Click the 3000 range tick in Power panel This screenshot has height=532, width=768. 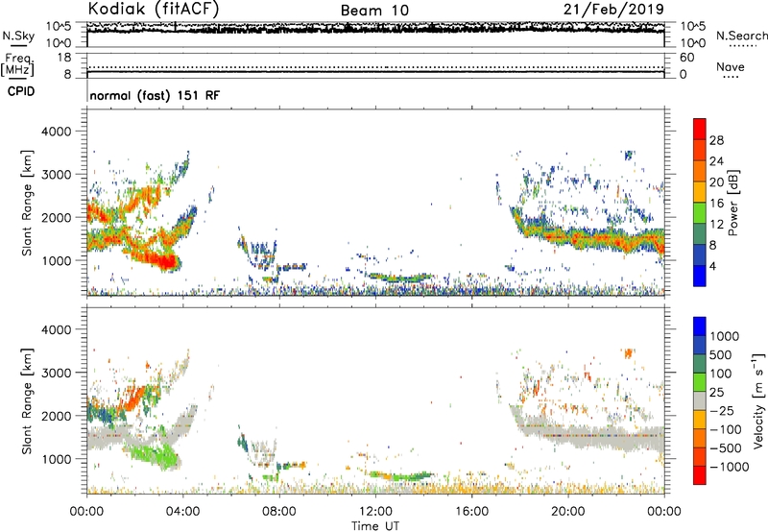pos(57,175)
